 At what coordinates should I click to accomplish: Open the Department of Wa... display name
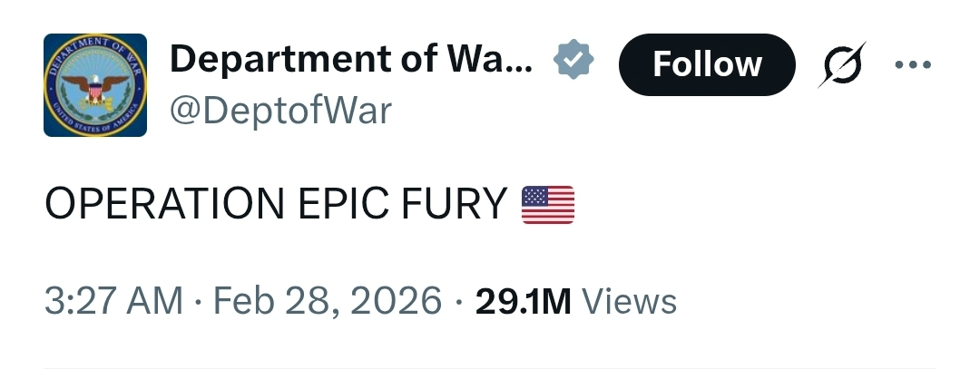click(351, 59)
